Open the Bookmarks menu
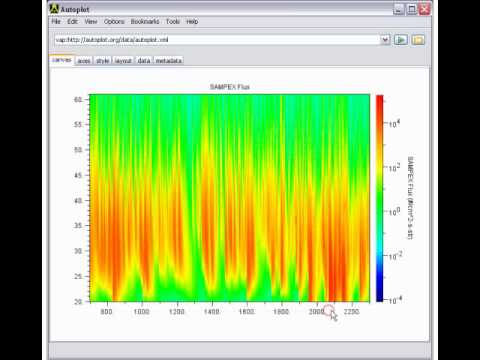The width and height of the screenshot is (480, 360). [x=145, y=22]
